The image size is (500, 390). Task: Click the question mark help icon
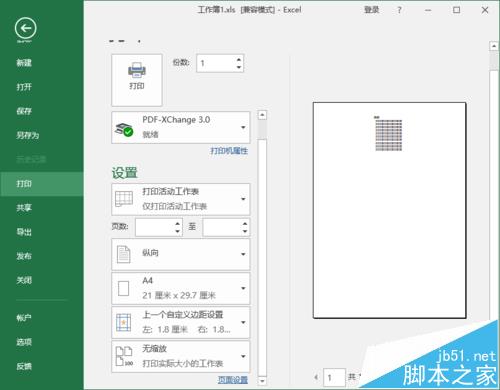[399, 10]
